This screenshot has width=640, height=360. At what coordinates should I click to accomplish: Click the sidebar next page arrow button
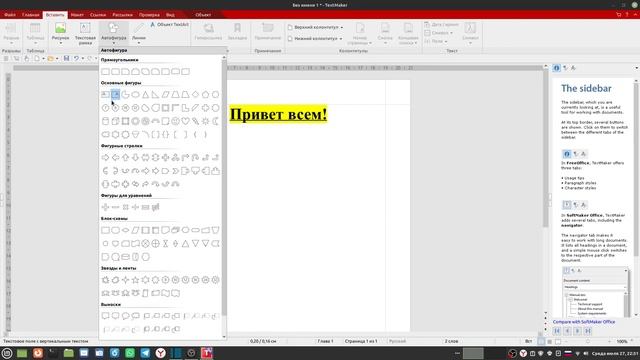pyautogui.click(x=577, y=331)
